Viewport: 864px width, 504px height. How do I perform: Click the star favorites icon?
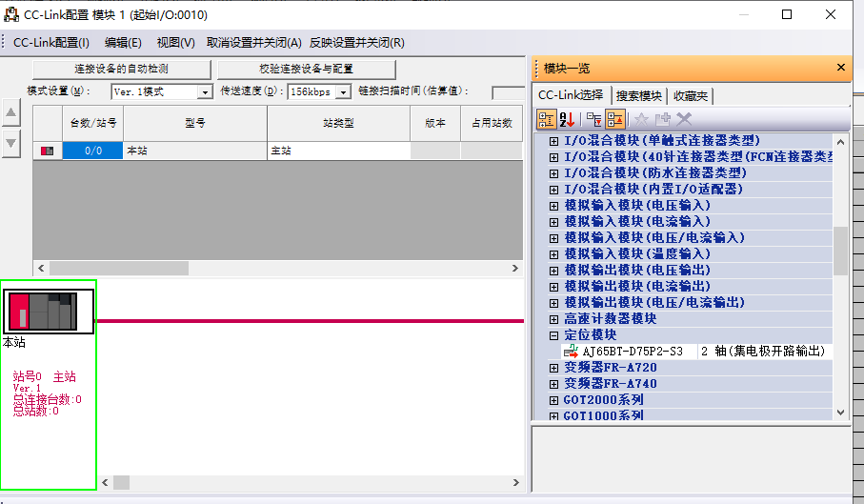pos(641,119)
